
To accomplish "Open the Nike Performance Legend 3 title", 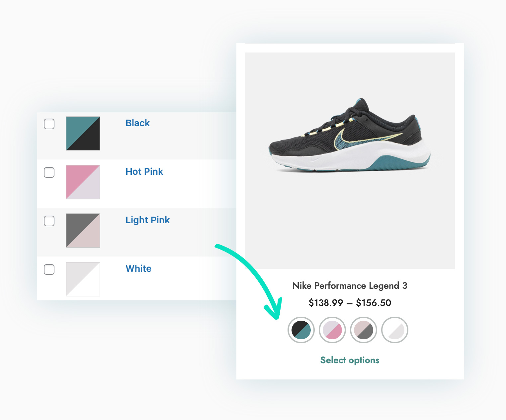I will point(350,286).
